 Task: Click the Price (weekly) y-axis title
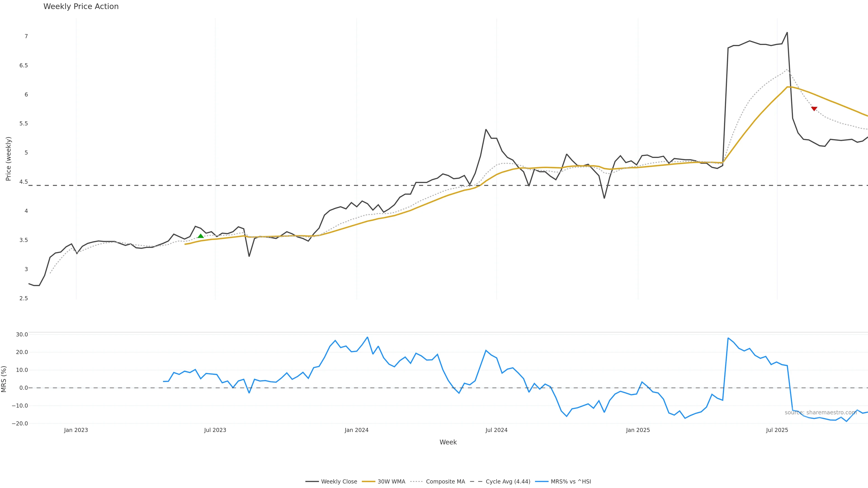[x=8, y=159]
